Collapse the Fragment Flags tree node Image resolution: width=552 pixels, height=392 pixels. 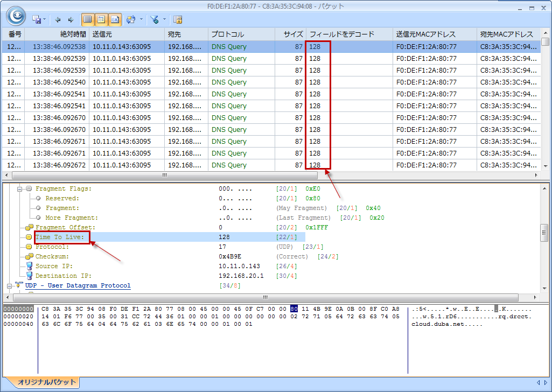tap(20, 189)
